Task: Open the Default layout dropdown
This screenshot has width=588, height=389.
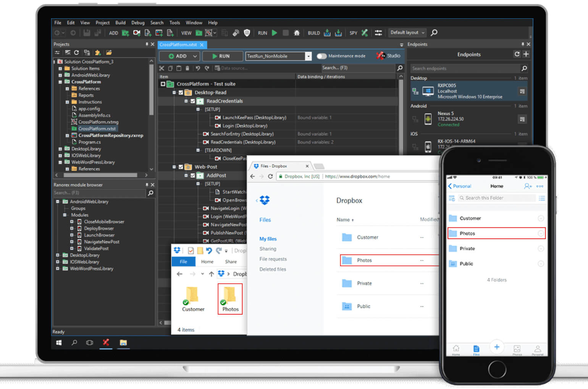Action: tap(420, 32)
